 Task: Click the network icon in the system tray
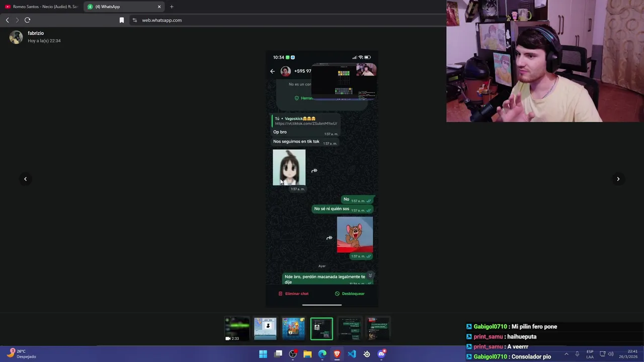[602, 354]
